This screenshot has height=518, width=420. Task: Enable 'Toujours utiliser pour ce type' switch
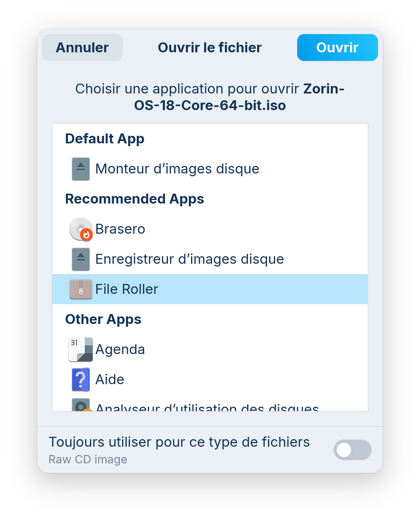pos(352,450)
